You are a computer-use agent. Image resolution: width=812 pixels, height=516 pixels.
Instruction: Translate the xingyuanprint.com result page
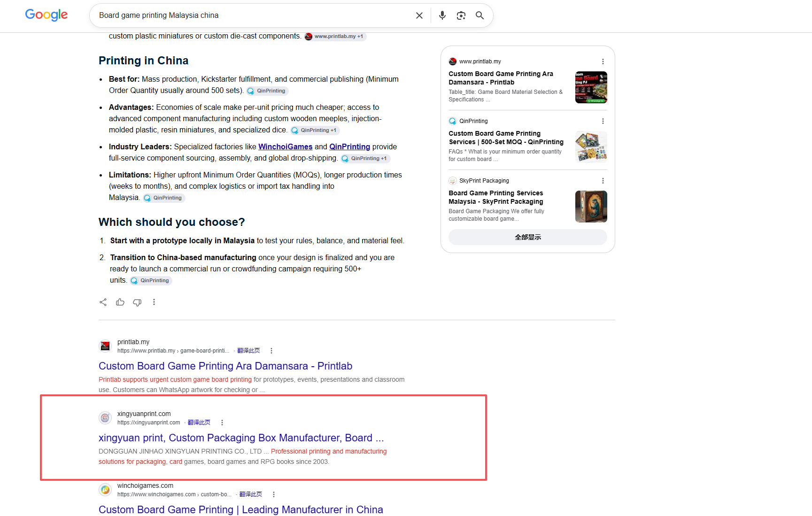[199, 423]
